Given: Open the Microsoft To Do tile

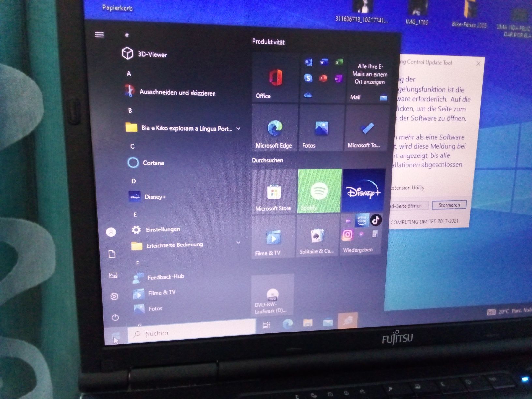Looking at the screenshot, I should (x=367, y=128).
